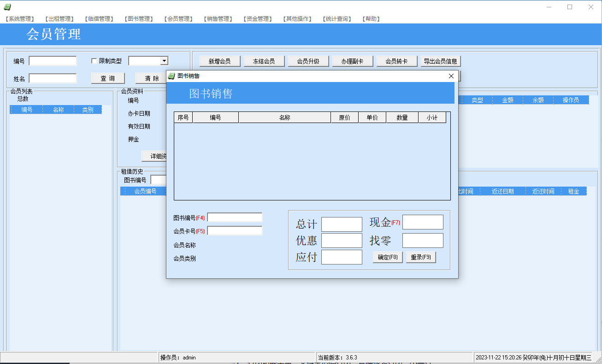
Task: Click the 新增会员 button
Action: pyautogui.click(x=219, y=61)
